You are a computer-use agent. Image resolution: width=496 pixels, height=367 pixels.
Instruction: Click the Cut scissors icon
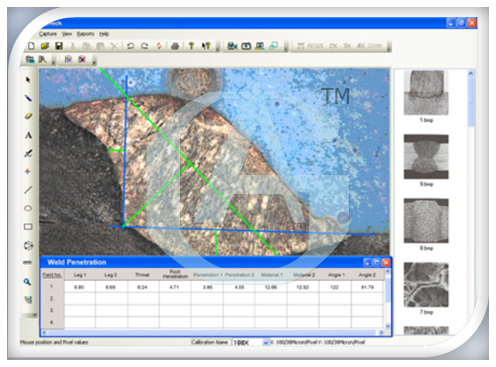tap(73, 46)
